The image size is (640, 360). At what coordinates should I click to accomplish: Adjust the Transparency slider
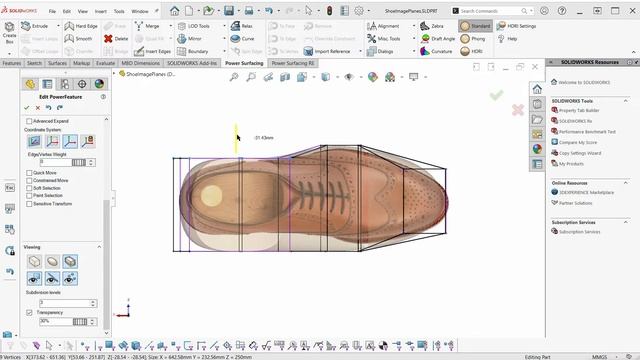coord(80,322)
